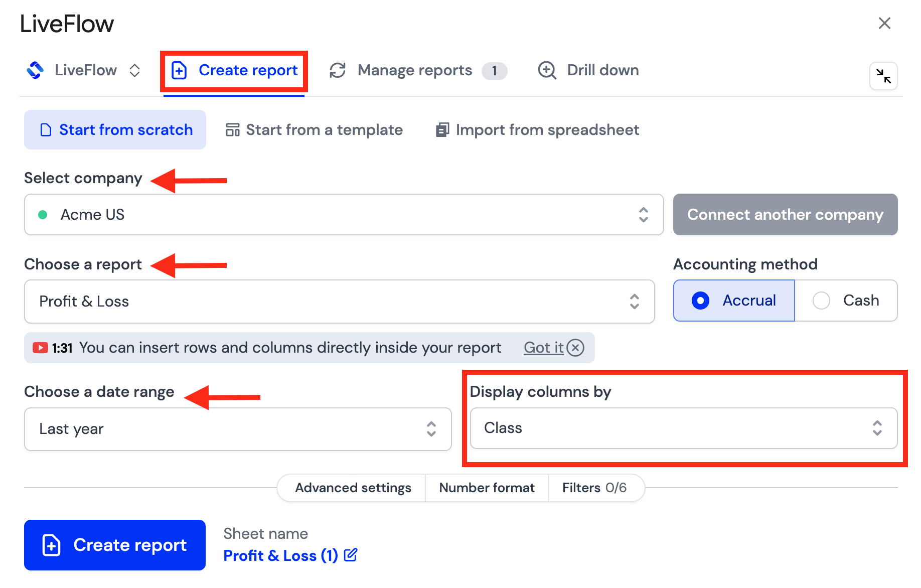Click the Got it link
921x588 pixels.
[x=544, y=348]
